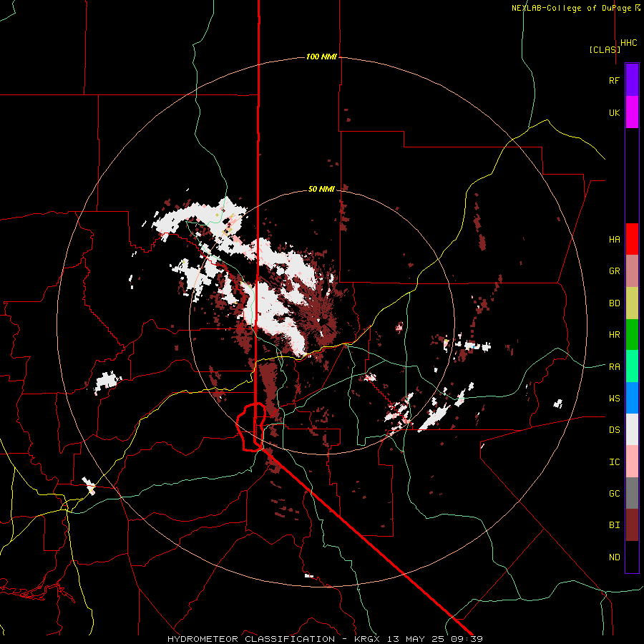Click the DS legend label

[x=614, y=430]
